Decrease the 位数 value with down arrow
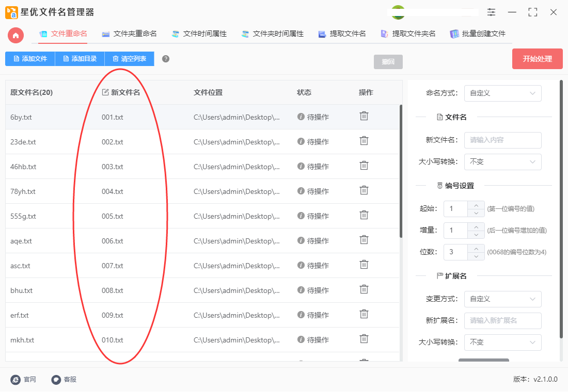This screenshot has width=568, height=392. pos(476,256)
